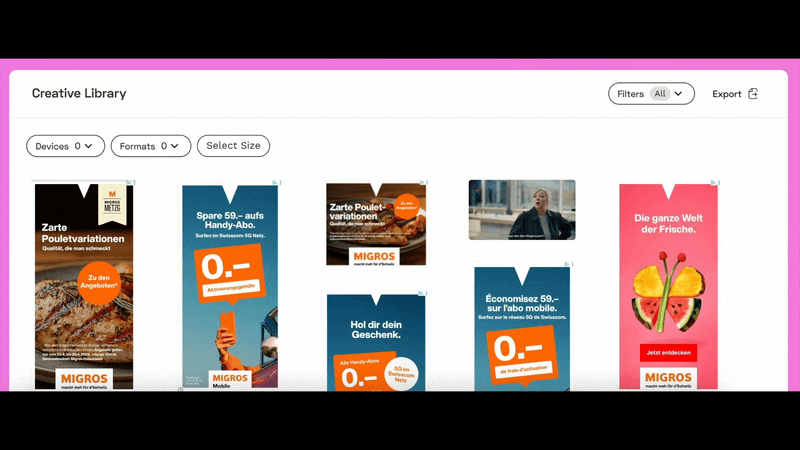Click AdChoices icon on Spare 59.– ad

276,182
